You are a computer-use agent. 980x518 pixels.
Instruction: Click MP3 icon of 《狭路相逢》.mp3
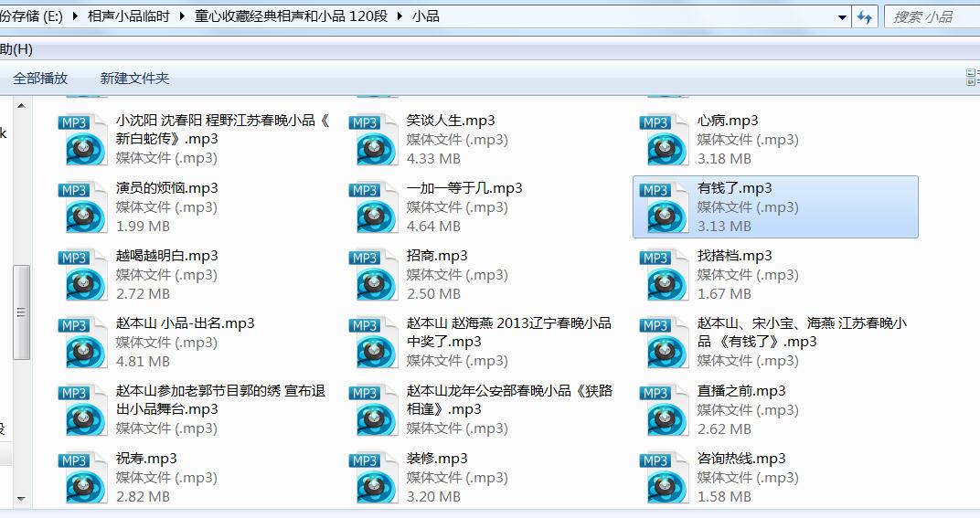[373, 409]
